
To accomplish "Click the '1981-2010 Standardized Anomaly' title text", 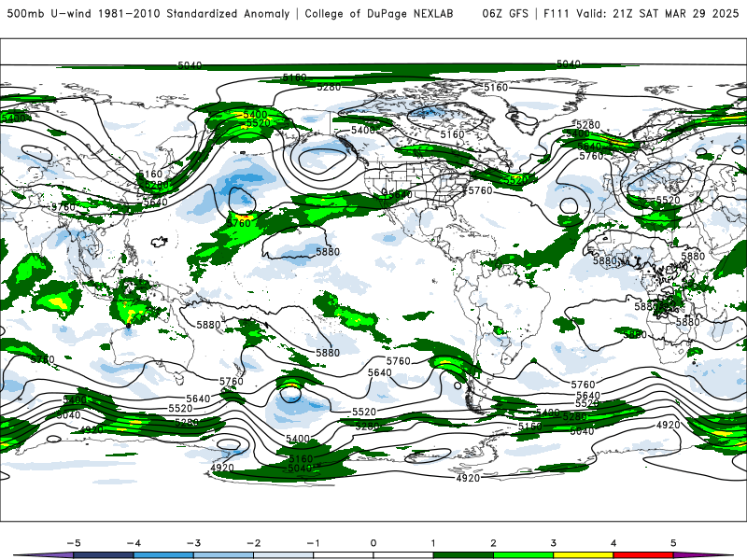I will click(x=193, y=13).
